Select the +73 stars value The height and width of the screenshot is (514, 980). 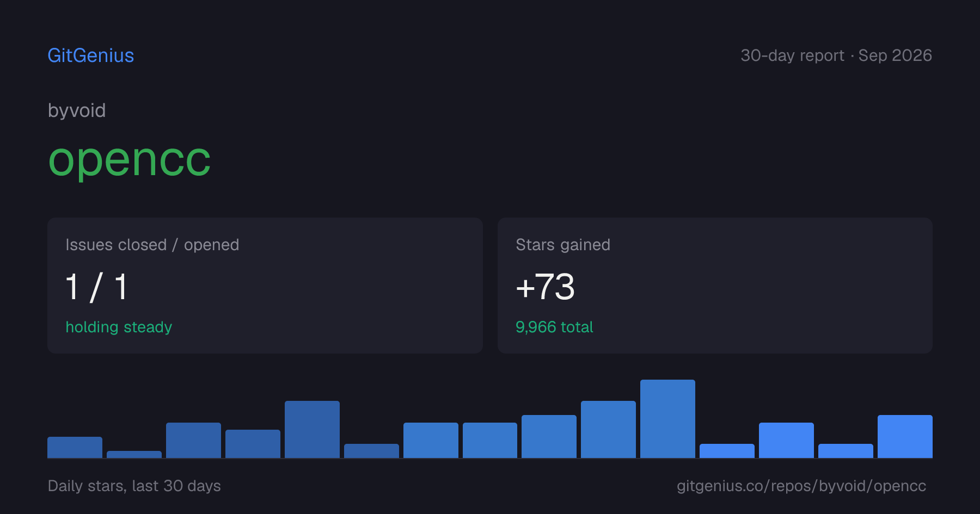pyautogui.click(x=545, y=287)
